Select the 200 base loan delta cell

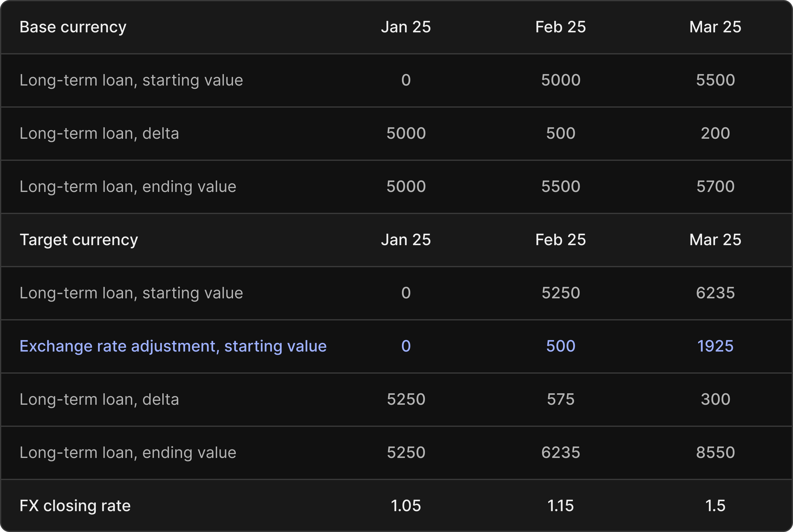pyautogui.click(x=715, y=133)
